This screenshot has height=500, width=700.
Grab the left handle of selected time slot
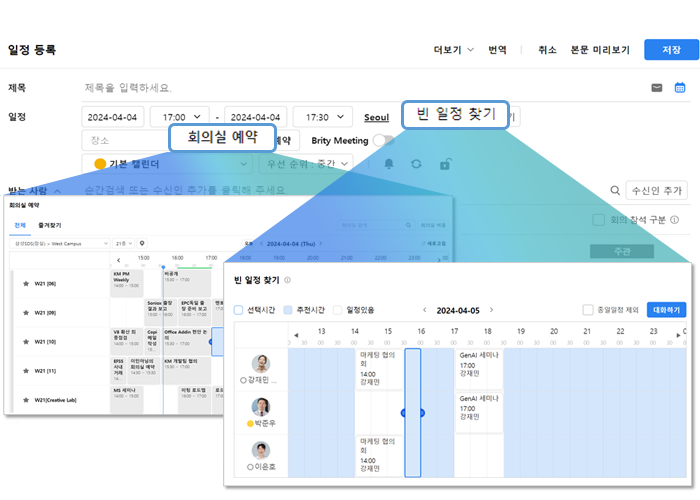(404, 413)
